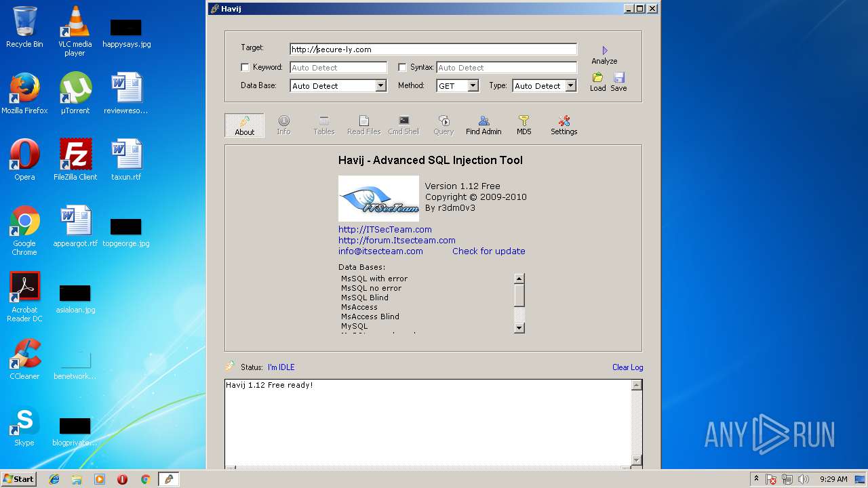Click the ITSecTeam logo image
This screenshot has height=488, width=868.
click(378, 199)
